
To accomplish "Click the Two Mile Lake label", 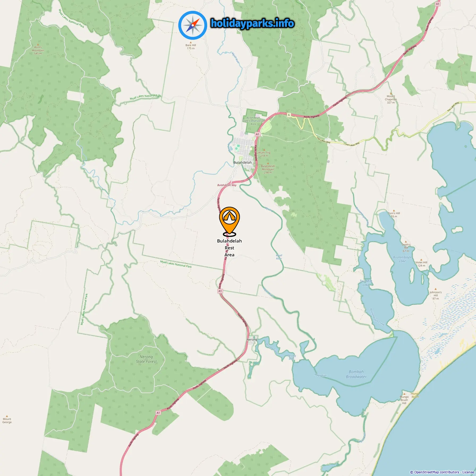I will click(x=366, y=283).
